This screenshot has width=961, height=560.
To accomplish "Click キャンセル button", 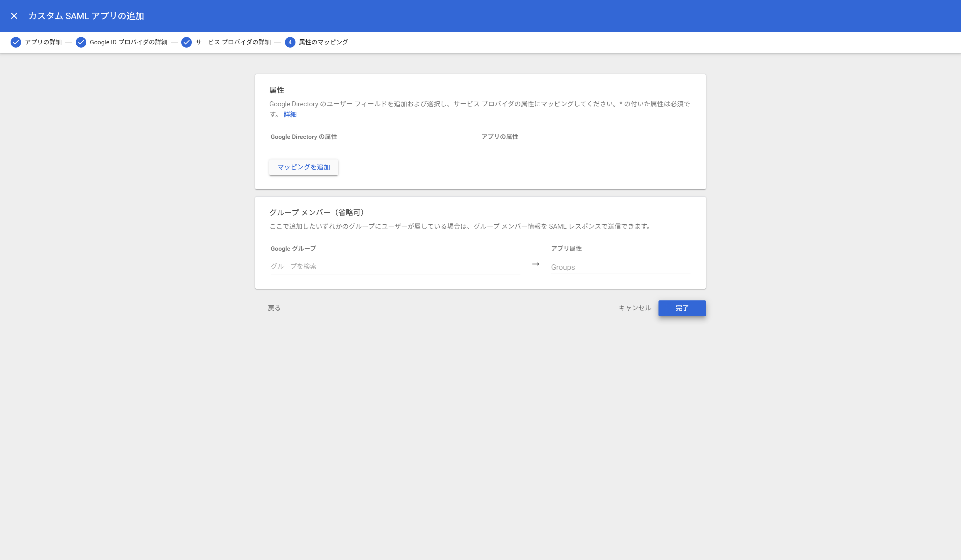I will 635,308.
